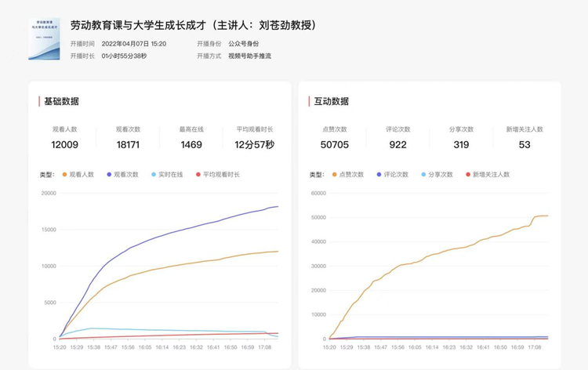Click the livestream title 劳动教育课与大学生成长成才
Screen dimensions: 588x370
point(193,25)
